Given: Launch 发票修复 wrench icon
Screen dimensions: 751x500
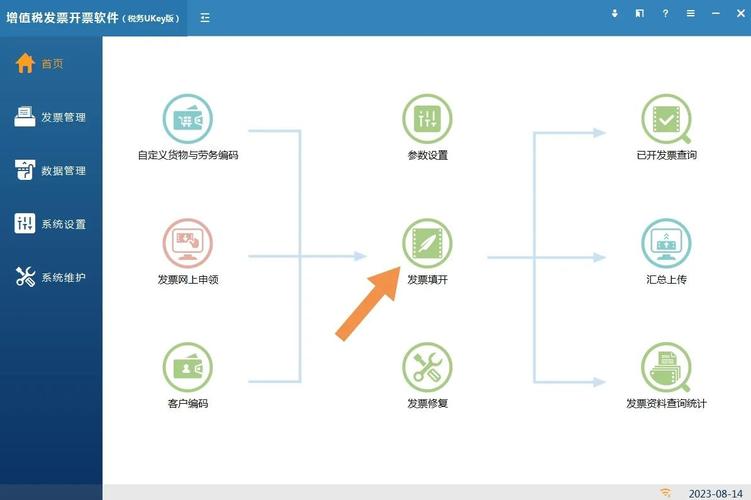Looking at the screenshot, I should click(x=427, y=367).
